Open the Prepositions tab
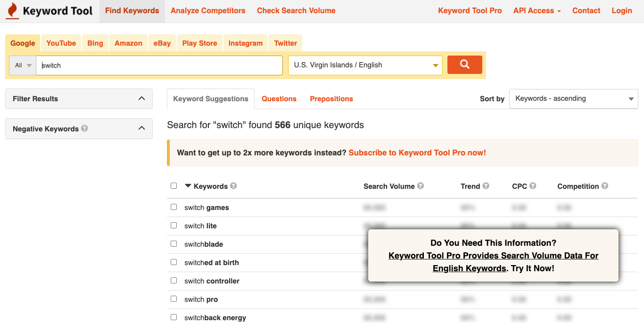Screen dimensions: 644x323 coord(331,99)
